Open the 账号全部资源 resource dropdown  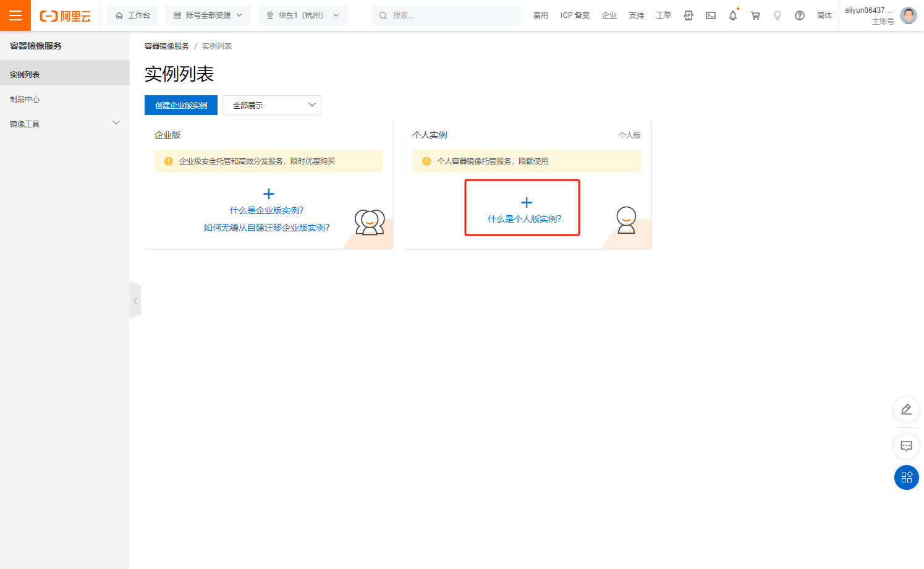[x=208, y=15]
